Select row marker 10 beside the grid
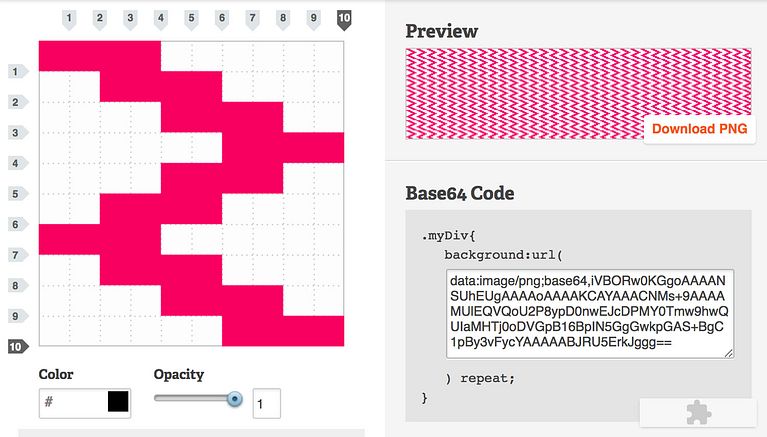 point(17,347)
